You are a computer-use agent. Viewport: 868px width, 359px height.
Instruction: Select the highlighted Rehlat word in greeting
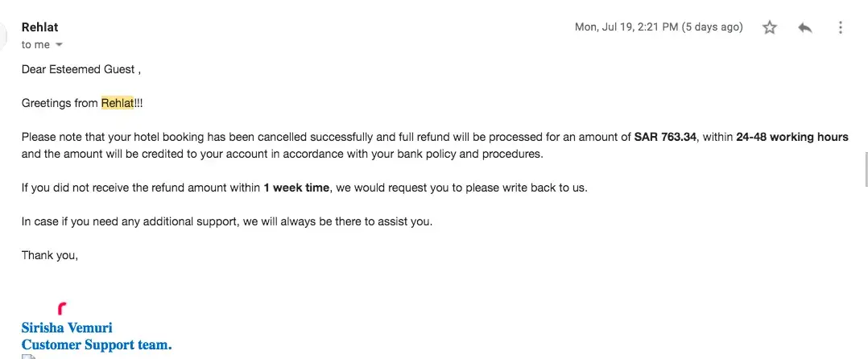click(117, 104)
